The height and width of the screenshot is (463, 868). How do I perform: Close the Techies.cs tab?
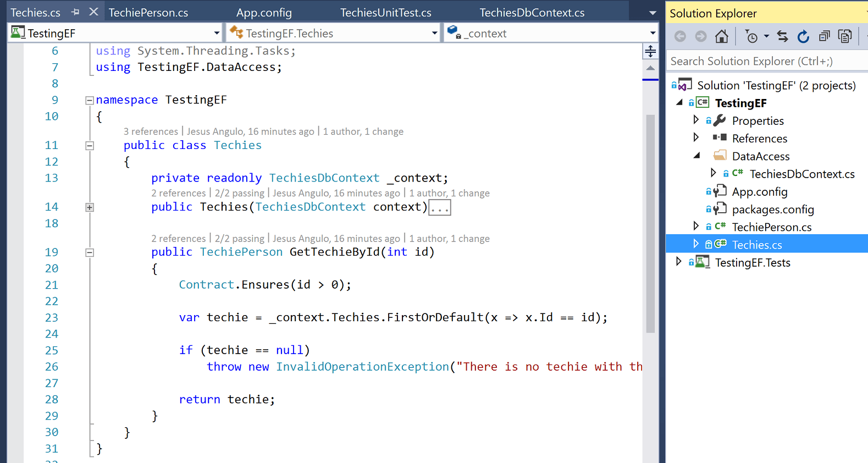pos(94,12)
